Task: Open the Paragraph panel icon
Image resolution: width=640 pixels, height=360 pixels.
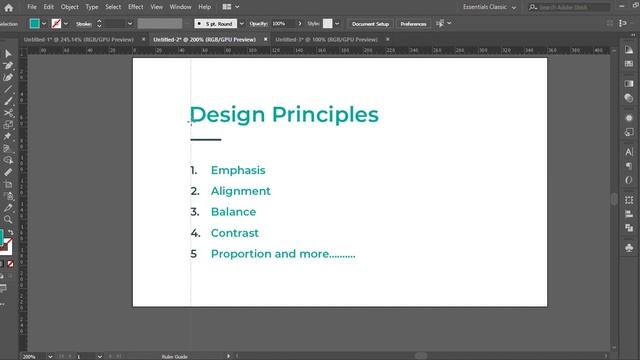Action: 629,166
